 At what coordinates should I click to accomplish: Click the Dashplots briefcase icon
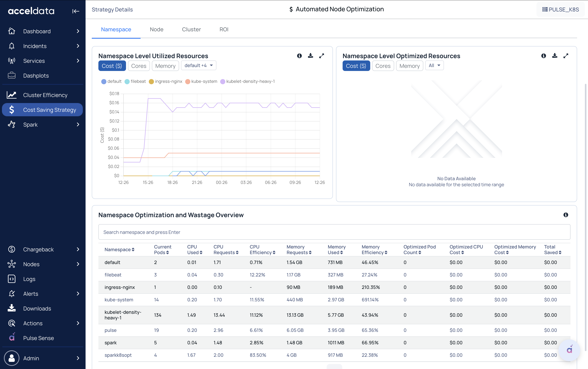pyautogui.click(x=11, y=75)
